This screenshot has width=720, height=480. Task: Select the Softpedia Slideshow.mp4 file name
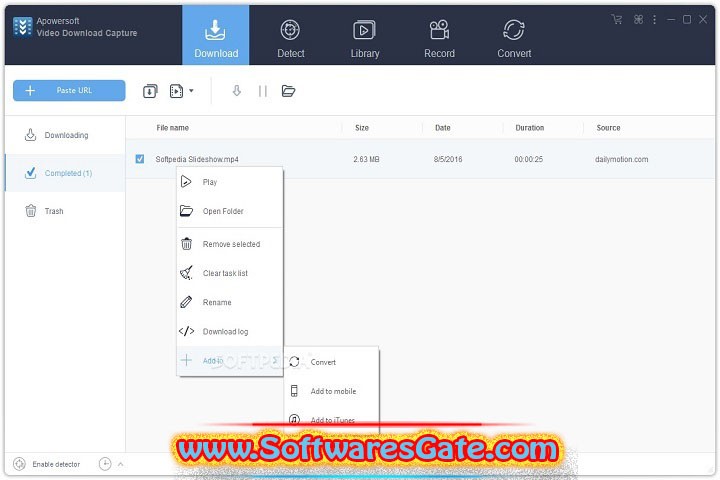tap(197, 159)
